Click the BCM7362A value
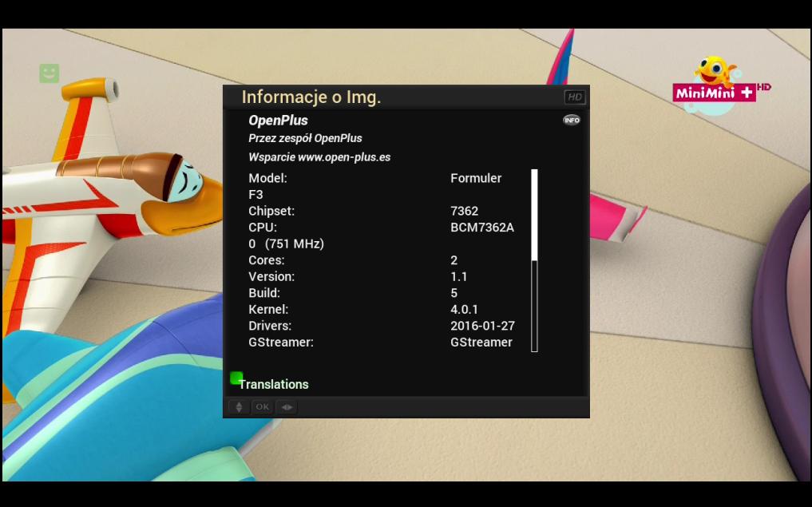This screenshot has height=507, width=812. [x=482, y=228]
